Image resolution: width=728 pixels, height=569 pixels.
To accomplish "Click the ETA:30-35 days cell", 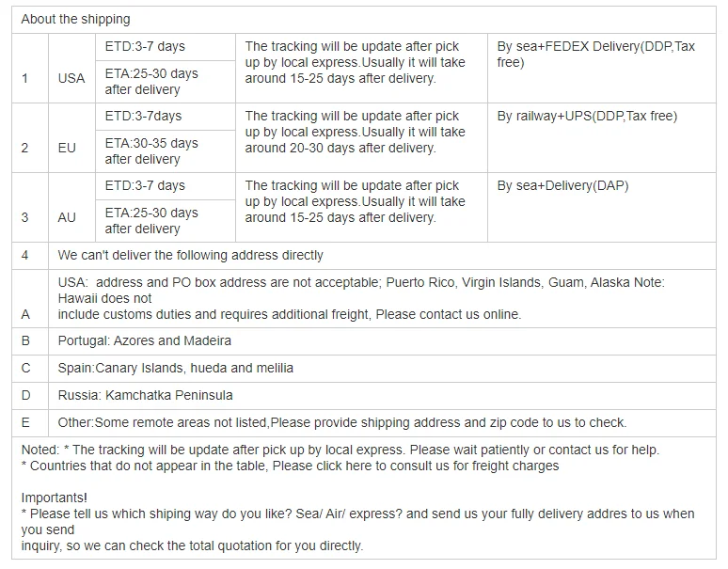I will [x=151, y=150].
